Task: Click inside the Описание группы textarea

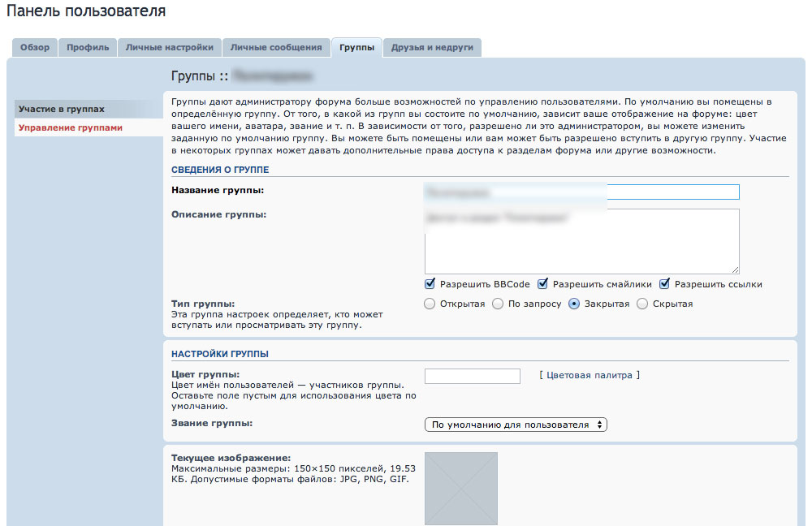Action: point(581,241)
